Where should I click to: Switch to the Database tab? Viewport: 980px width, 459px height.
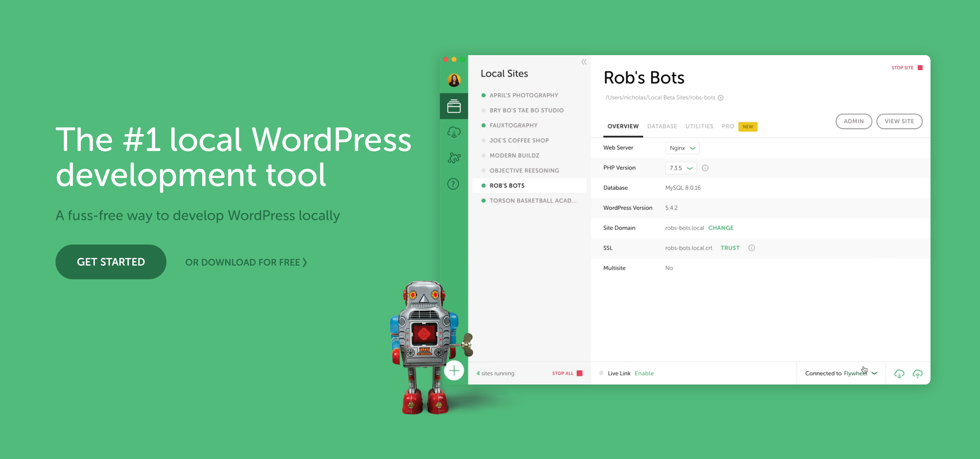point(662,126)
